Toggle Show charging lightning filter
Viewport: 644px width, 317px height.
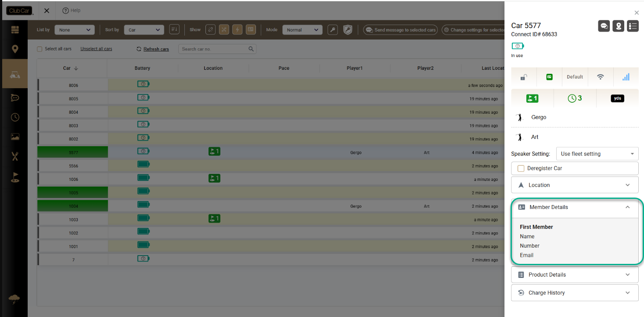(237, 30)
